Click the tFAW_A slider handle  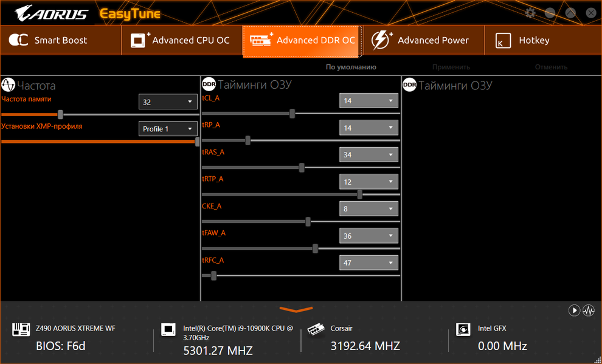click(x=315, y=249)
